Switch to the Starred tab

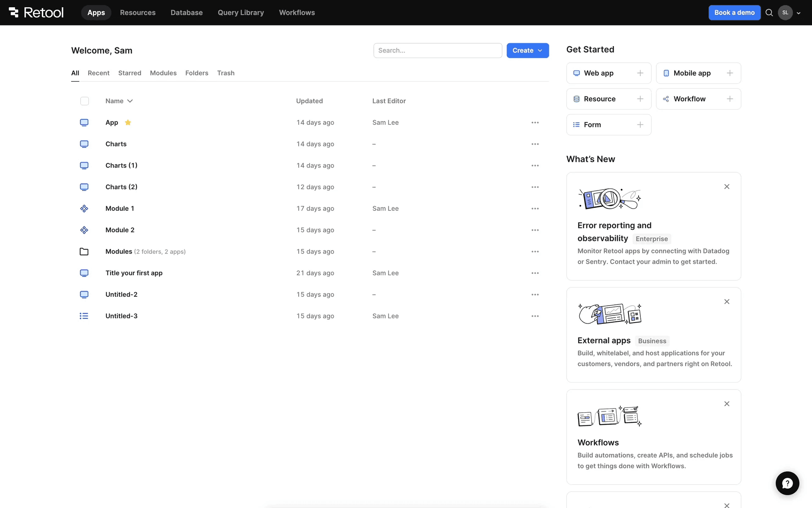click(129, 73)
